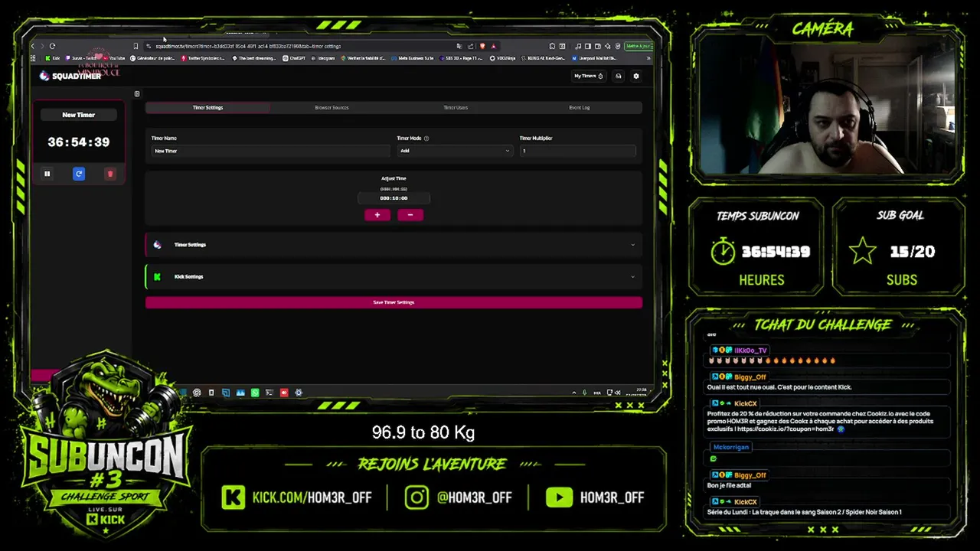Open the Timer Mode dropdown
The height and width of the screenshot is (551, 980).
(x=455, y=151)
